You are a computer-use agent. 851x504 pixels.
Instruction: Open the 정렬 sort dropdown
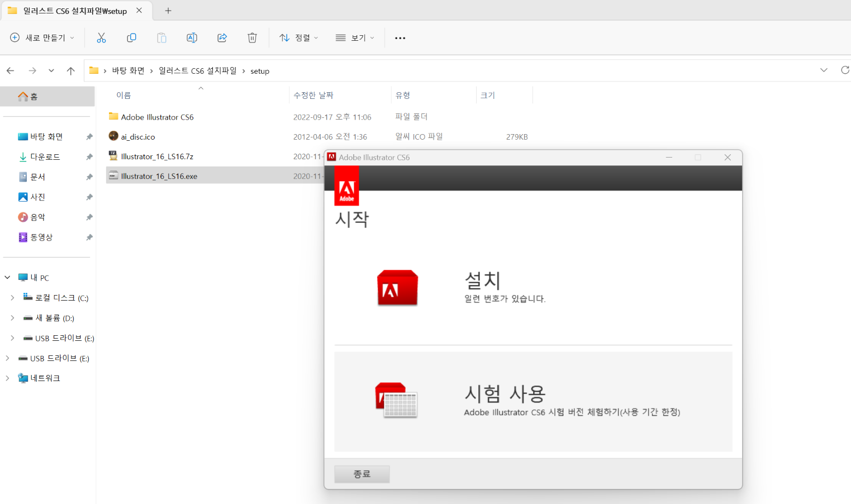(x=299, y=38)
